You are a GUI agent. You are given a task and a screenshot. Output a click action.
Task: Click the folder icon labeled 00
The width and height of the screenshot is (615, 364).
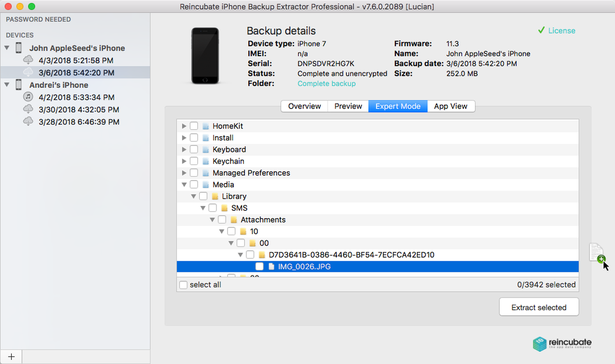pyautogui.click(x=252, y=243)
